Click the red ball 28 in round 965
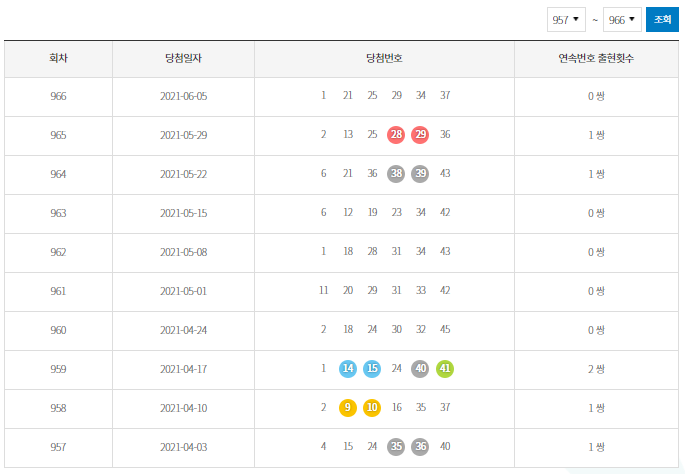 coord(396,135)
